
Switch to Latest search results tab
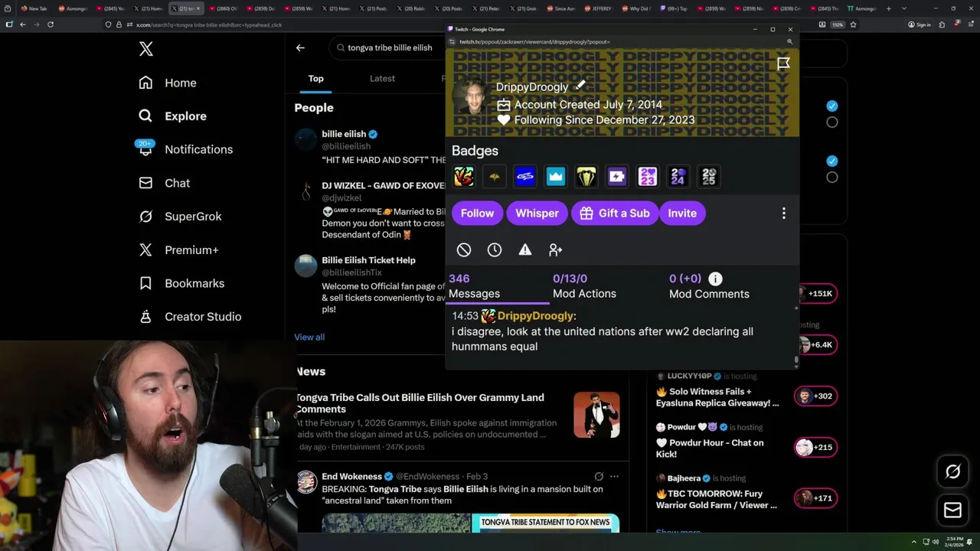tap(382, 78)
